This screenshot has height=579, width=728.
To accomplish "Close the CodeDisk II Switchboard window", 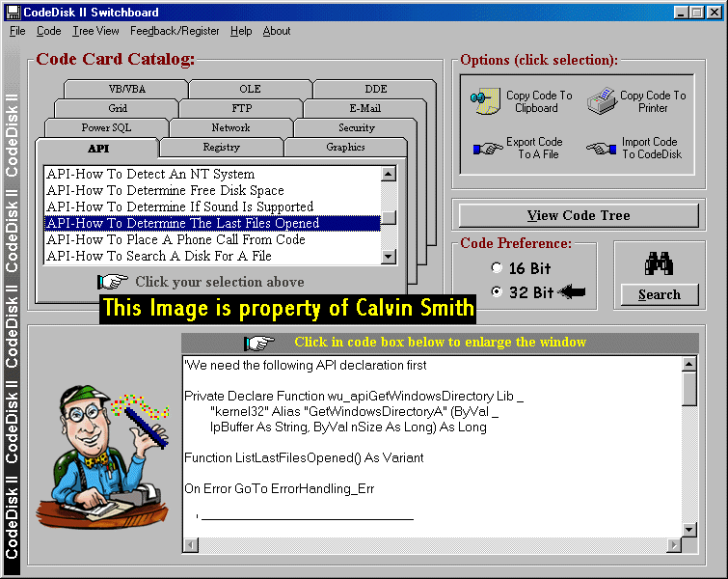I will pyautogui.click(x=715, y=13).
